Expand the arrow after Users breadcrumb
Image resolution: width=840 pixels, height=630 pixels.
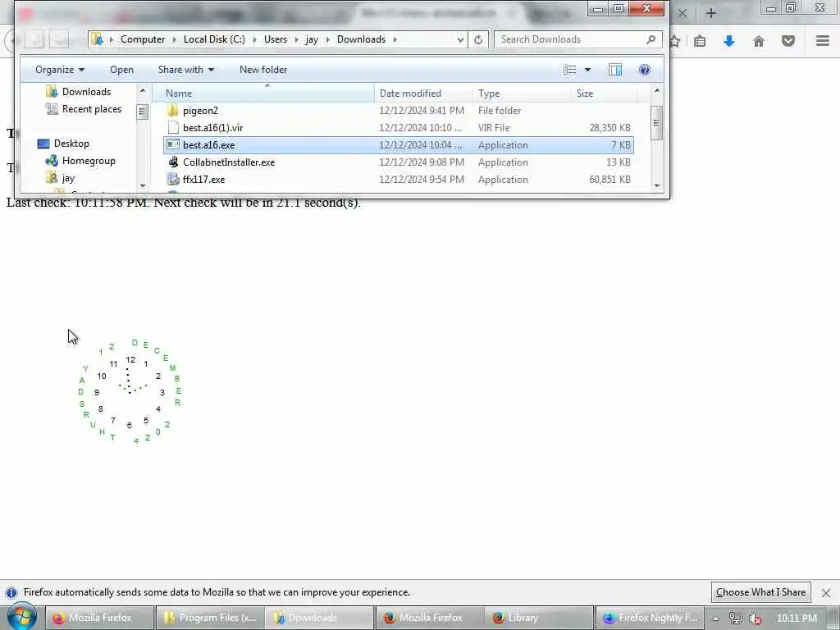point(296,39)
